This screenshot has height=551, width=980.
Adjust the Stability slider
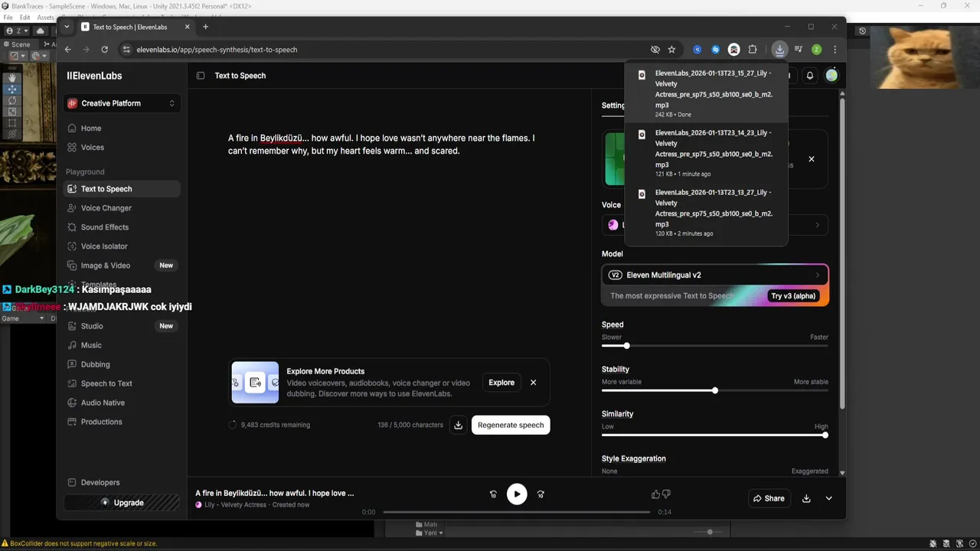point(715,390)
